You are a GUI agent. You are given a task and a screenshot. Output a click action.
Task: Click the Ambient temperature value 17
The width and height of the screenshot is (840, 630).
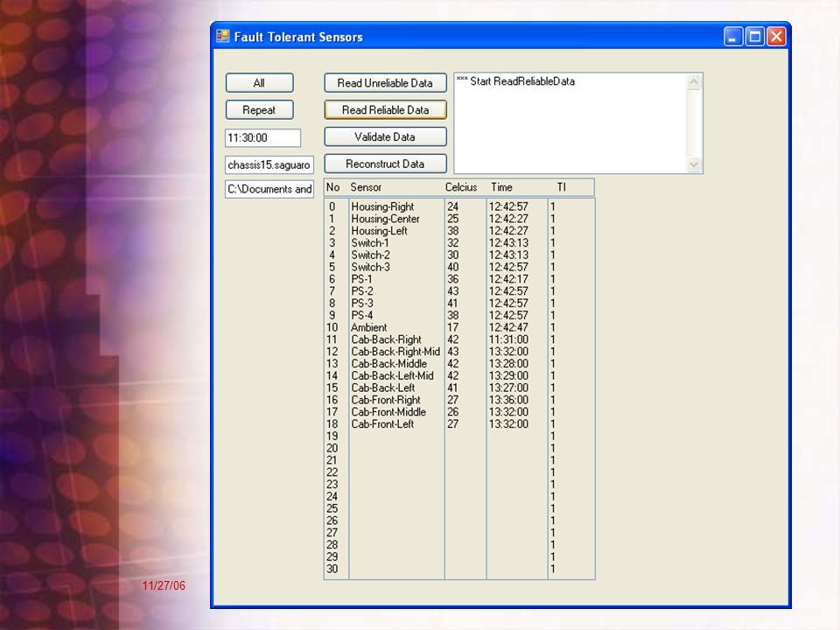[x=452, y=327]
